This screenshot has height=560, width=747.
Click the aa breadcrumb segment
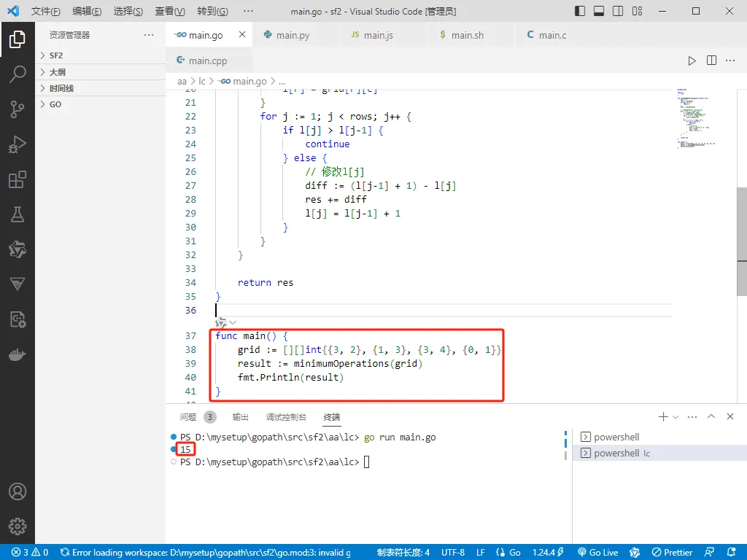(182, 82)
